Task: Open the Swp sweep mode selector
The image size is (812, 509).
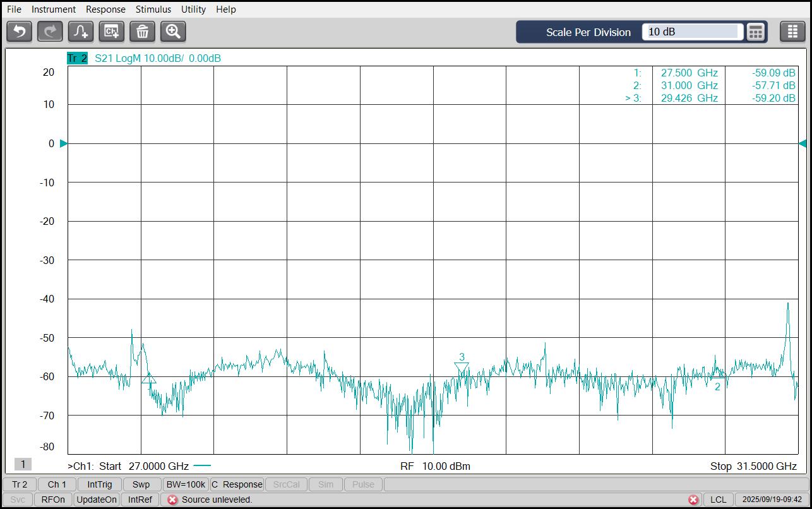Action: 141,484
